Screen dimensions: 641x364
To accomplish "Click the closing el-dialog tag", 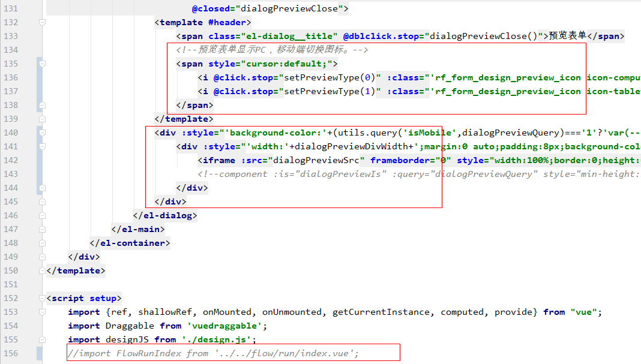I will 165,215.
